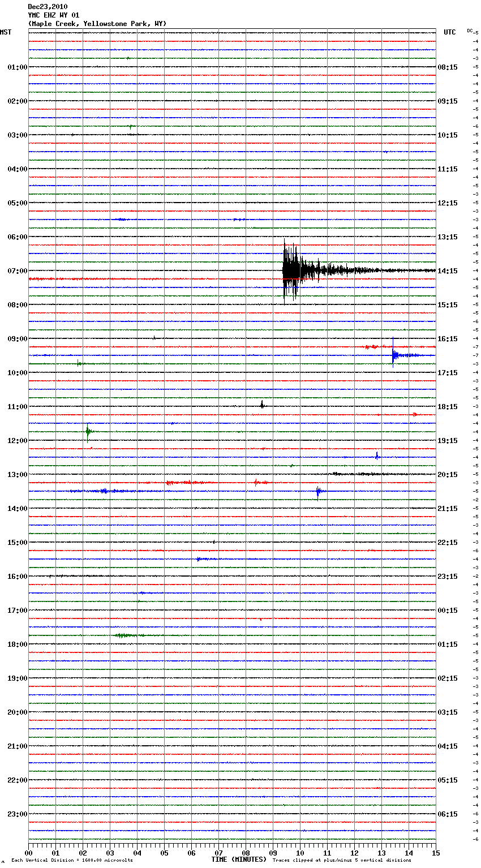Click the 08:15 UTC time label

tap(448, 67)
